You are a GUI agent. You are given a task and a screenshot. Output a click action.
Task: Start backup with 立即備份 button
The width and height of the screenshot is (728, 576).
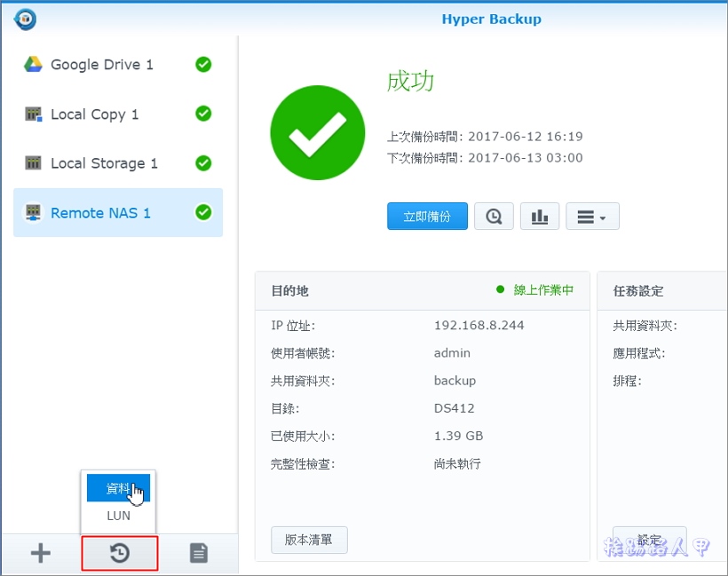point(427,217)
